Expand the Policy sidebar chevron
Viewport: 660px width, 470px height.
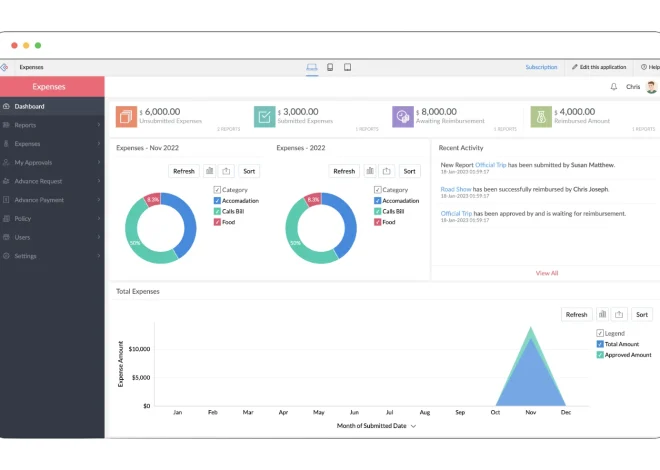99,218
